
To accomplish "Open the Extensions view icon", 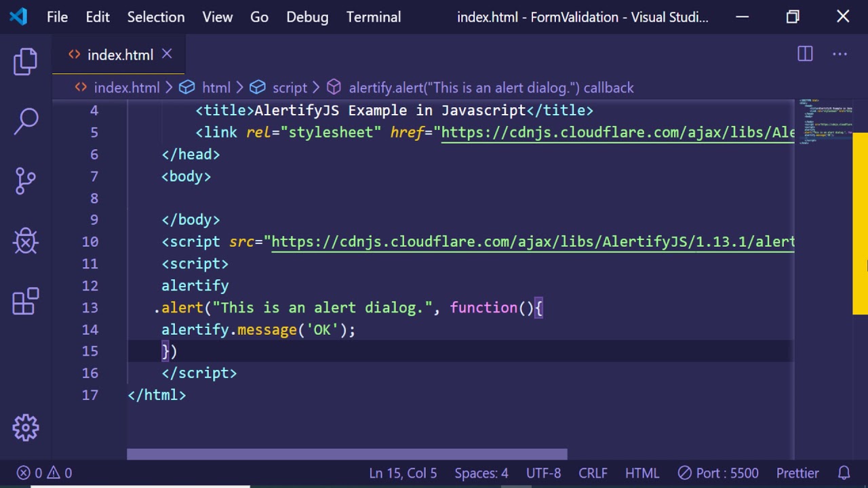I will (26, 302).
